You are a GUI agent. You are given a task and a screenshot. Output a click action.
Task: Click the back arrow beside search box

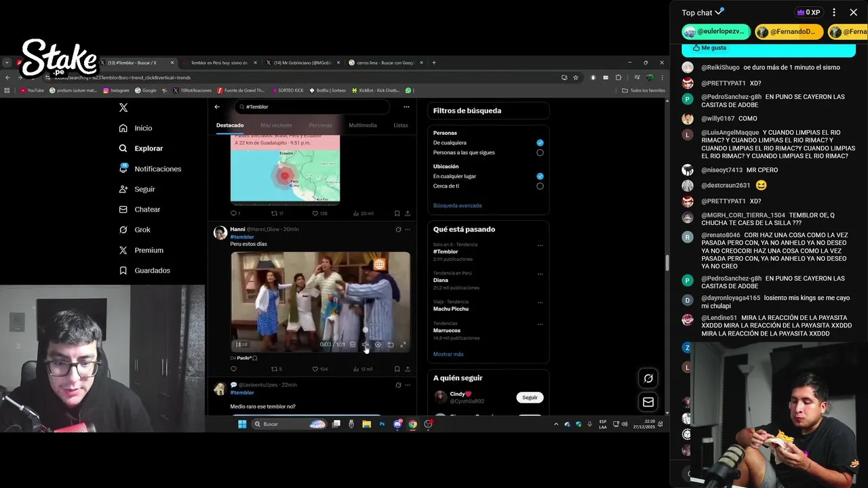[217, 106]
